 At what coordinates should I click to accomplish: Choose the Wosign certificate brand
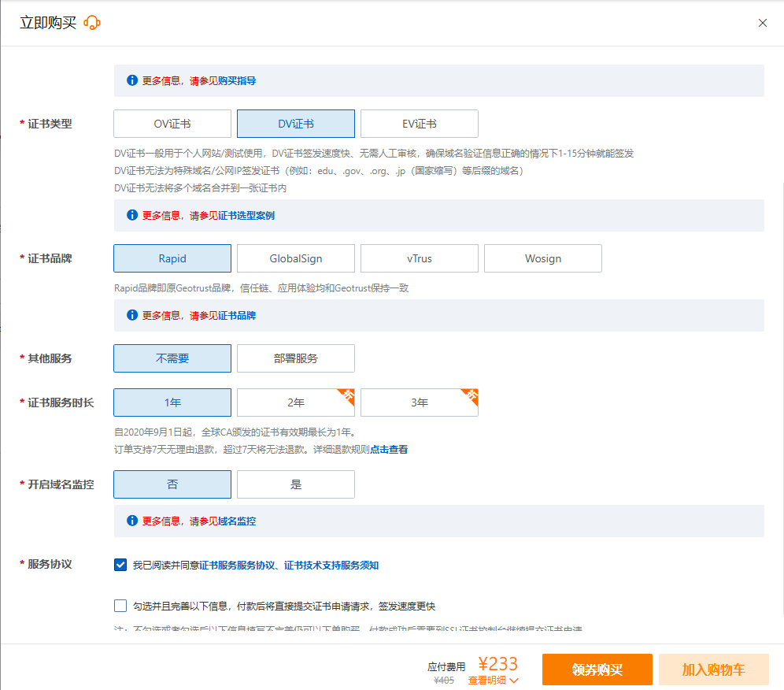pyautogui.click(x=543, y=258)
